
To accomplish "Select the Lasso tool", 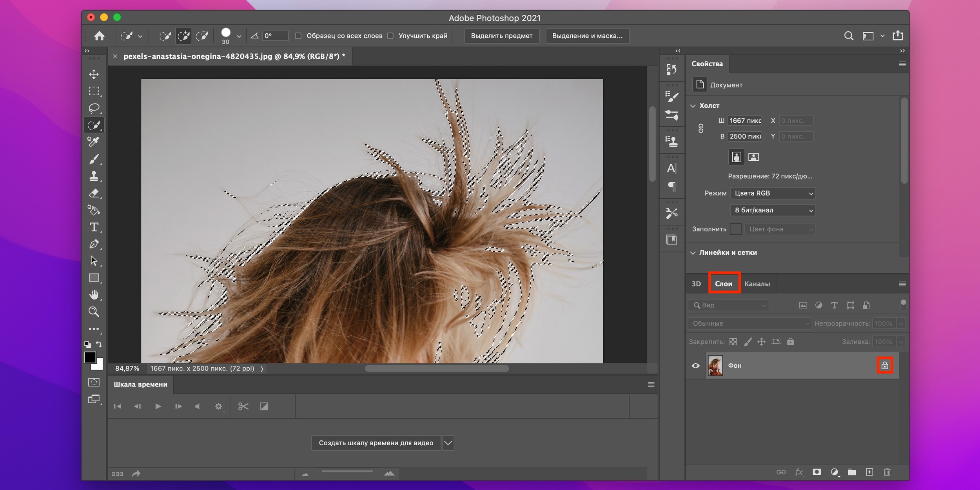I will click(x=94, y=108).
